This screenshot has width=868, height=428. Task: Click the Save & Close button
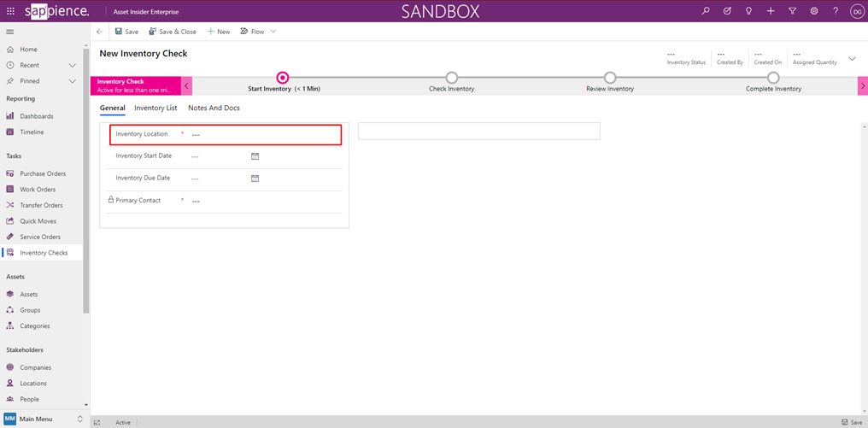click(173, 32)
